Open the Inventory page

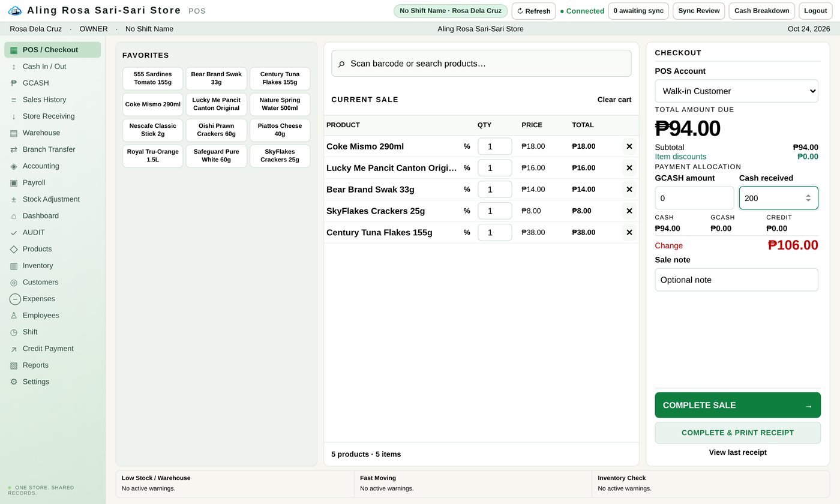point(52,266)
